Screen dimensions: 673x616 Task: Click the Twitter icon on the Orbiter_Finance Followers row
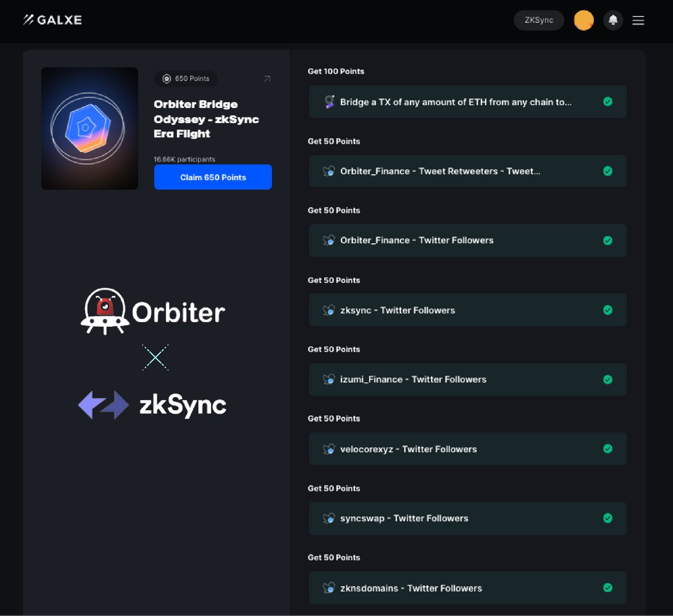(x=329, y=240)
